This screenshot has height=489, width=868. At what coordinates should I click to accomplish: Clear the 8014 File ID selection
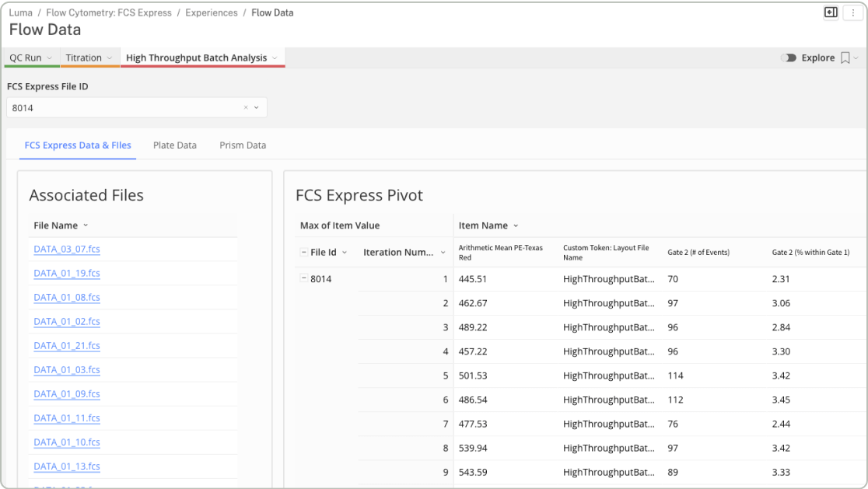(x=246, y=108)
